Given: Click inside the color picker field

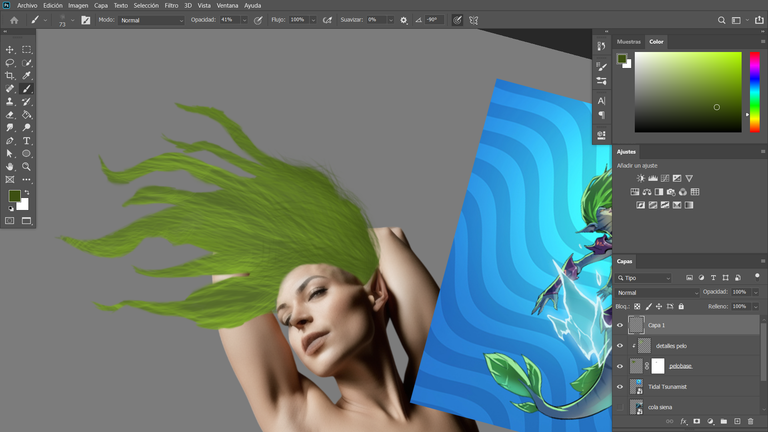Looking at the screenshot, I should point(688,92).
